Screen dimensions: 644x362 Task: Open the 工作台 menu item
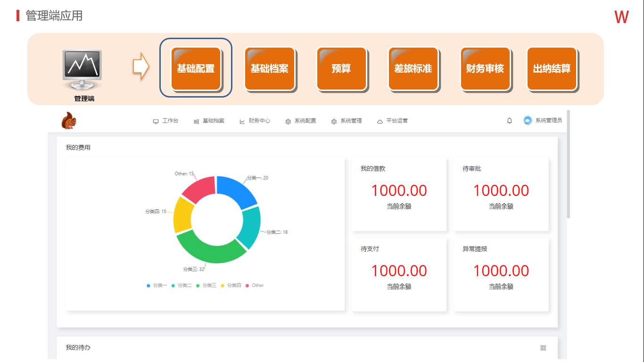pos(166,121)
